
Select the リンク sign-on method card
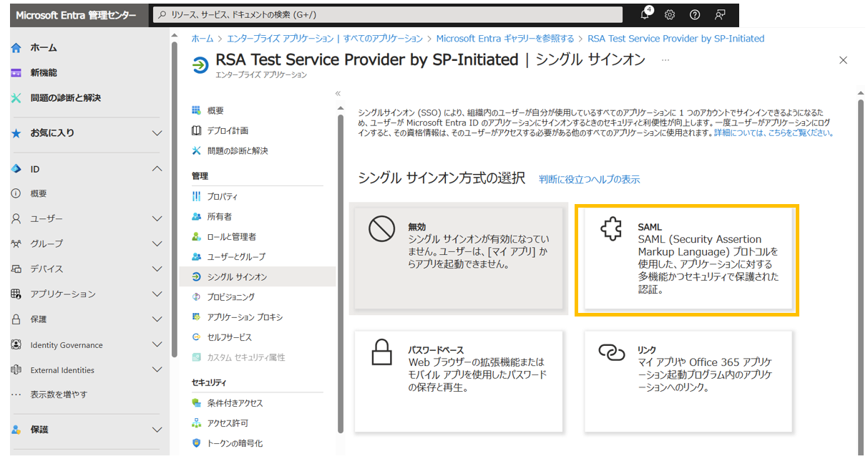coord(688,381)
